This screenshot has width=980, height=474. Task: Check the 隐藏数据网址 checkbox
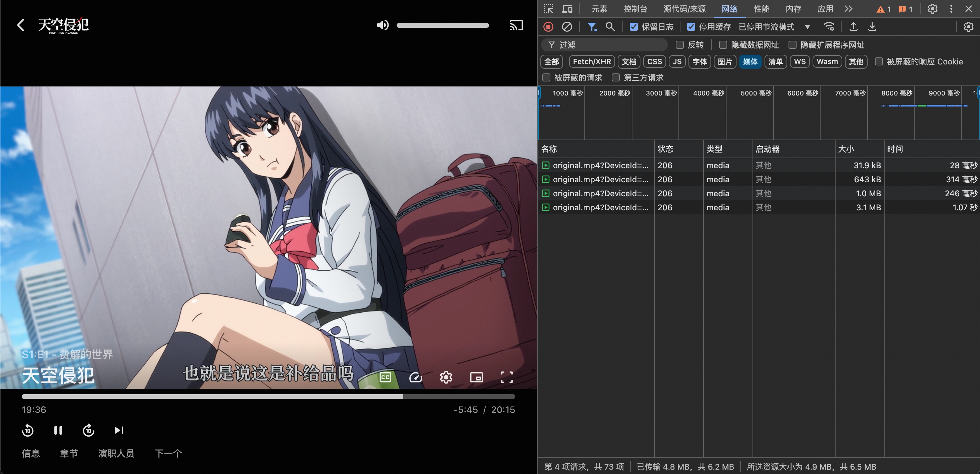click(723, 45)
